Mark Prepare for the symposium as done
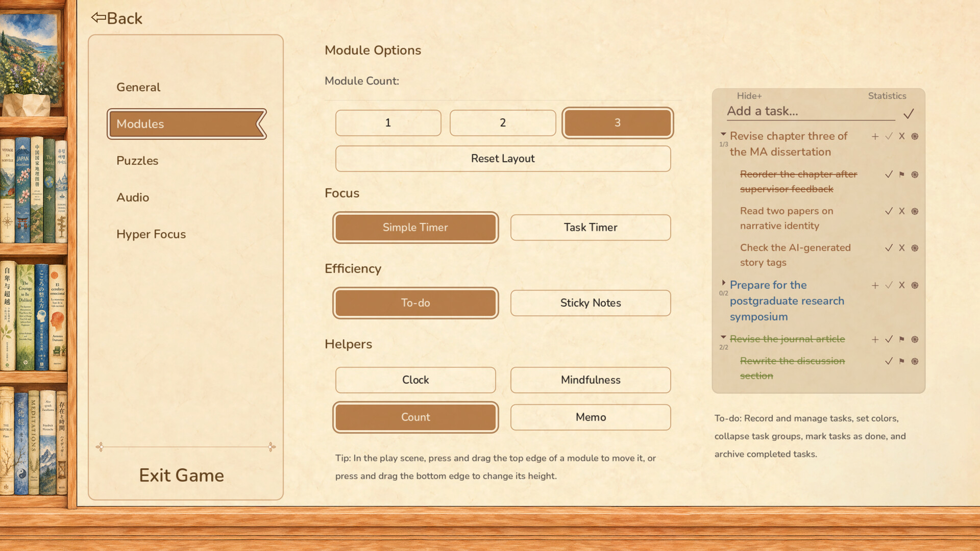 click(889, 285)
